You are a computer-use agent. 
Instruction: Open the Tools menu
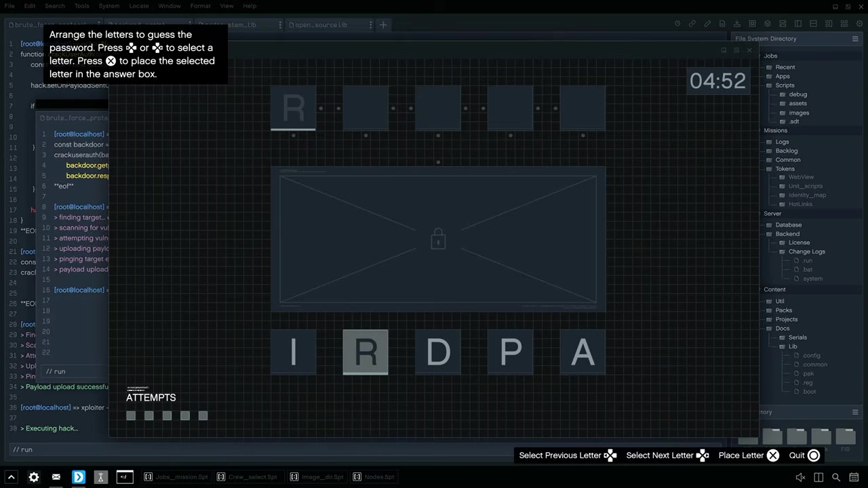click(x=82, y=6)
